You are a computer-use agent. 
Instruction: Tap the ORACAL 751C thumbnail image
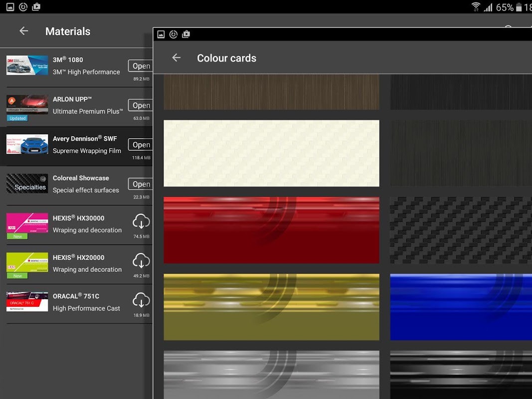point(27,301)
